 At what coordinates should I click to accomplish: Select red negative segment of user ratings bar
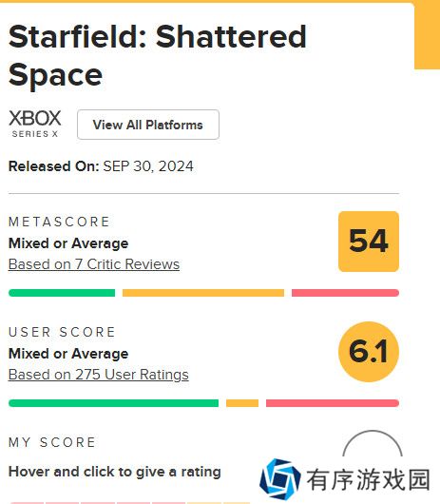pos(333,403)
